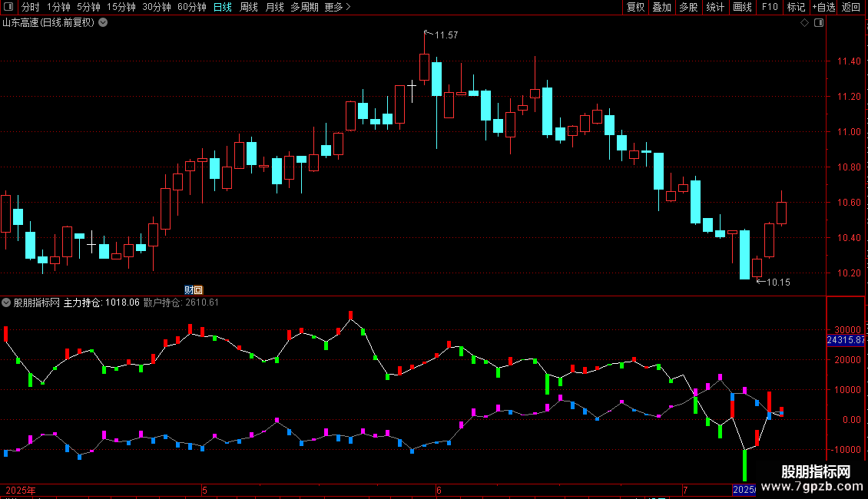The height and width of the screenshot is (499, 868).
Task: Open dropdown next to 山东高速 chart title
Action: point(103,23)
